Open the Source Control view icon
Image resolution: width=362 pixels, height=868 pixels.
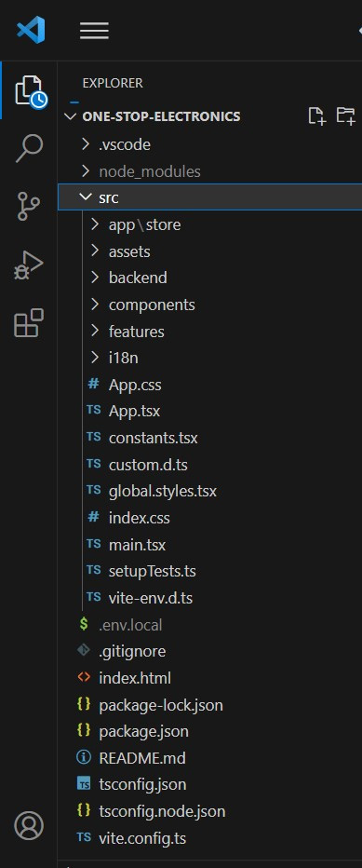pos(29,207)
